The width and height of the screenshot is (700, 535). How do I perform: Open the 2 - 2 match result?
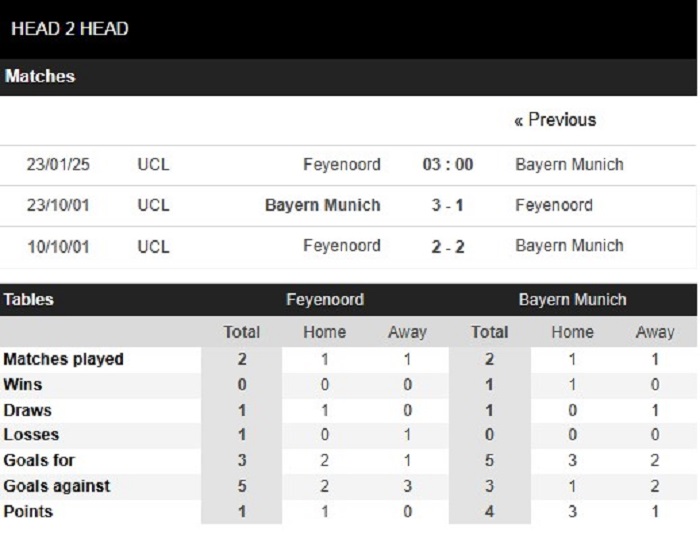pyautogui.click(x=448, y=247)
